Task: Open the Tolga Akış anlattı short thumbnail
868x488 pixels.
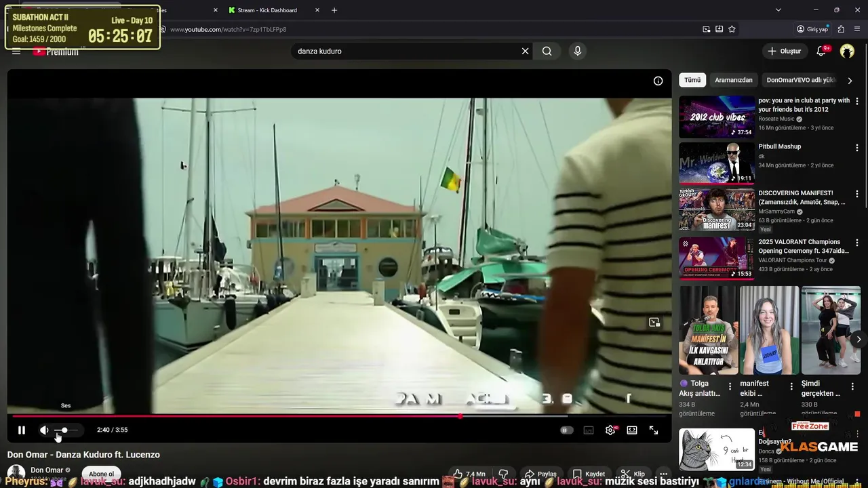Action: click(x=709, y=330)
